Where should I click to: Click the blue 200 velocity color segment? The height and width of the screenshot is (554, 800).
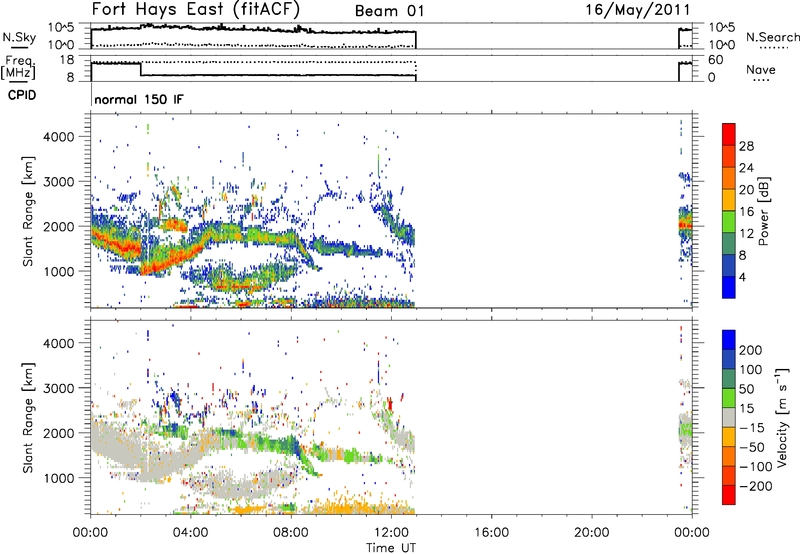point(729,340)
